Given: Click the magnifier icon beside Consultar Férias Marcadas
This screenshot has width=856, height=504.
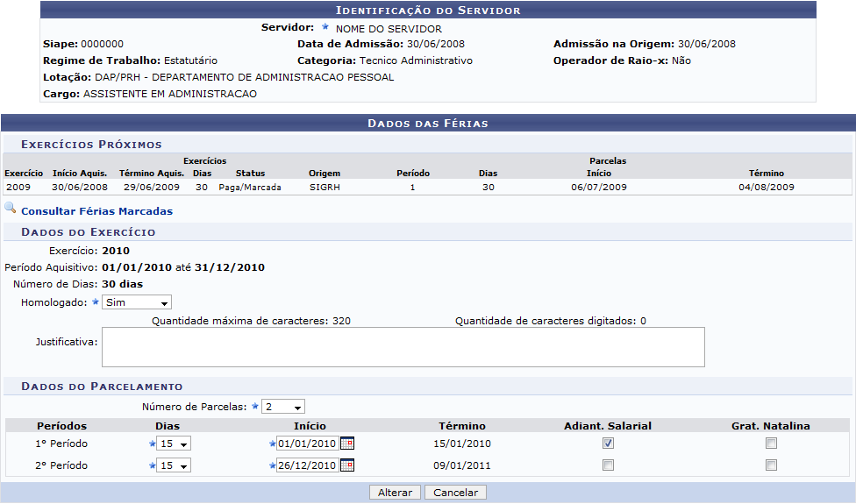Looking at the screenshot, I should (10, 209).
